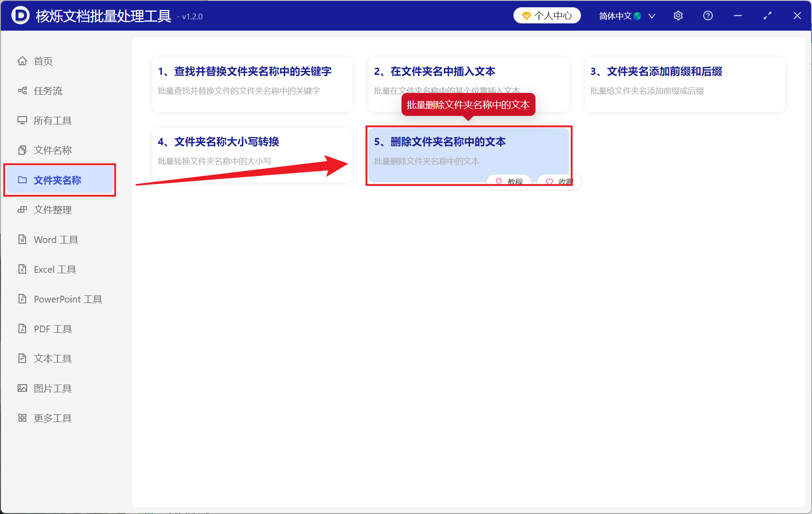Open the 文件整理 file organizing tools
This screenshot has width=812, height=514.
pos(23,209)
